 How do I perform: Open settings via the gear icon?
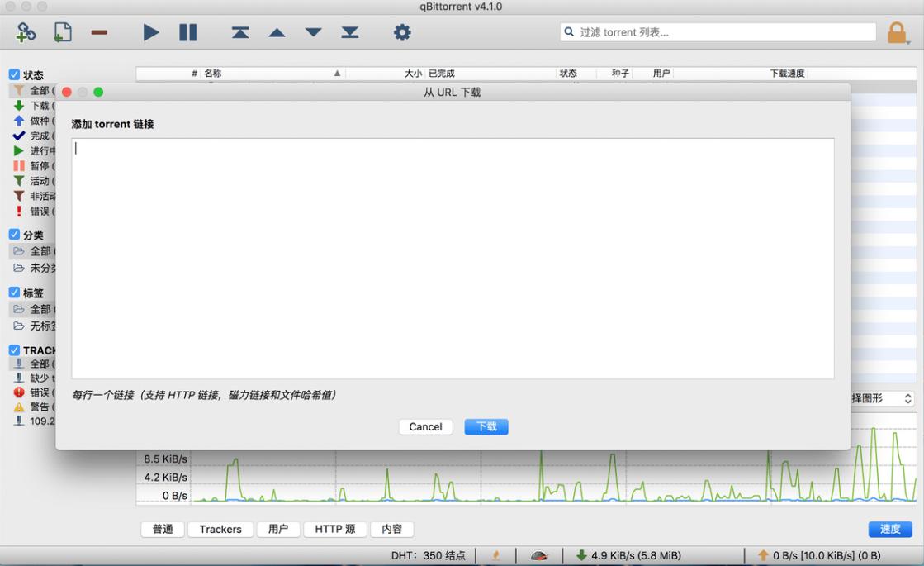click(x=402, y=32)
